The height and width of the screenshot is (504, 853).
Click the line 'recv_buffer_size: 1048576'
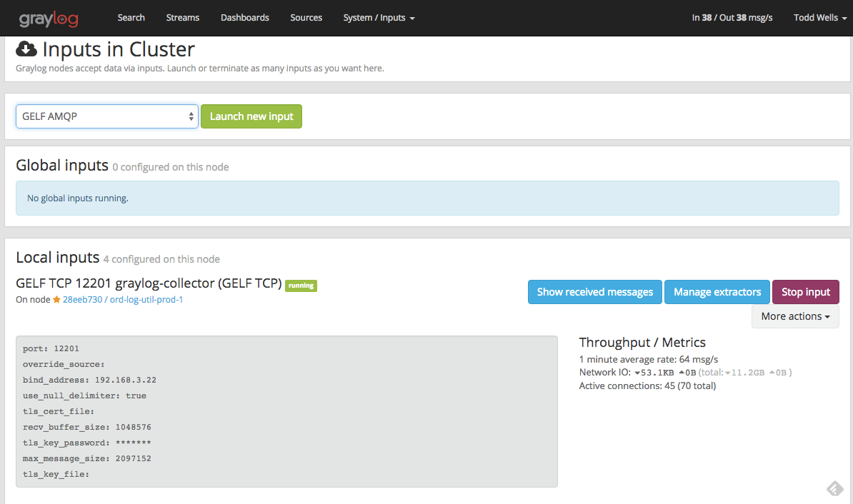87,428
